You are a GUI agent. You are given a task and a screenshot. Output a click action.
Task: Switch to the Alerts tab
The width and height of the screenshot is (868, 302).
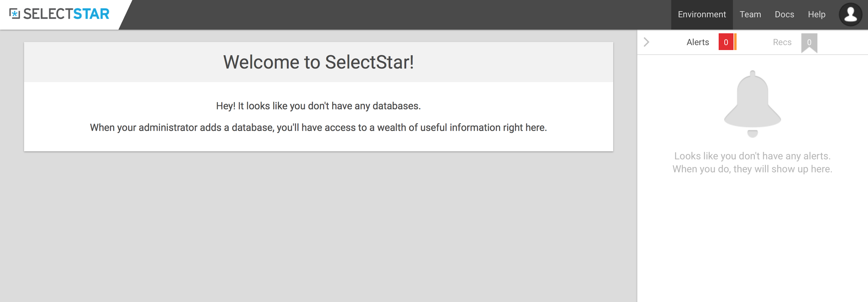[698, 42]
